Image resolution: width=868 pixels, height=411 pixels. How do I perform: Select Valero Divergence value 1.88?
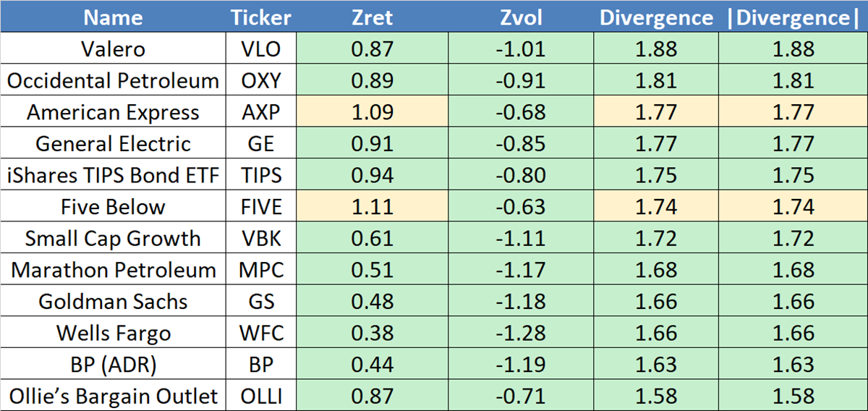click(656, 49)
